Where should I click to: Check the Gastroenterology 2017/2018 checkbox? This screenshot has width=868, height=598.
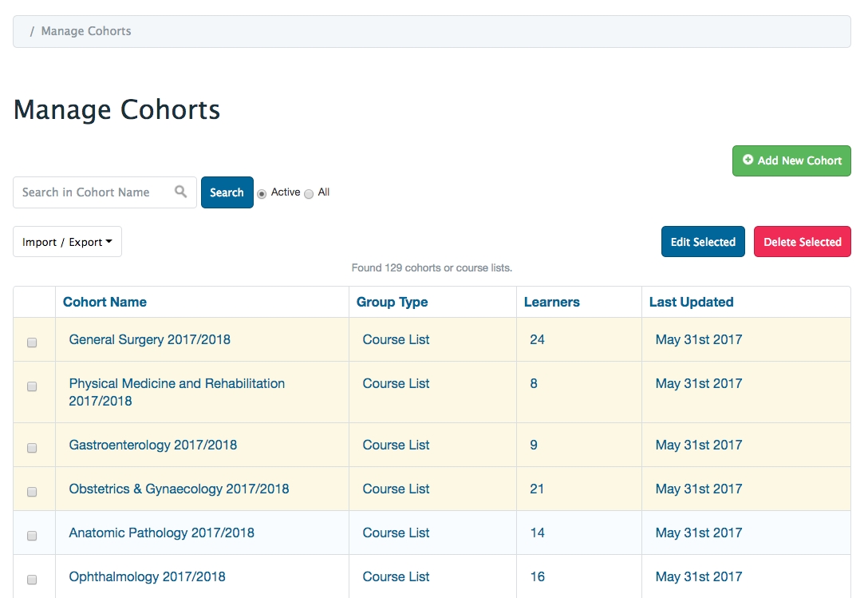pos(32,448)
